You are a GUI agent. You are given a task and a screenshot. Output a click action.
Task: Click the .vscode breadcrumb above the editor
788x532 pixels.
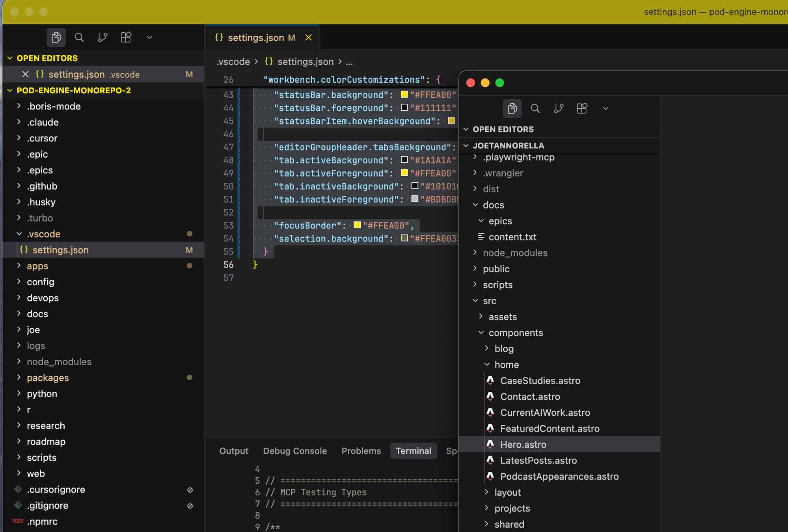point(233,61)
